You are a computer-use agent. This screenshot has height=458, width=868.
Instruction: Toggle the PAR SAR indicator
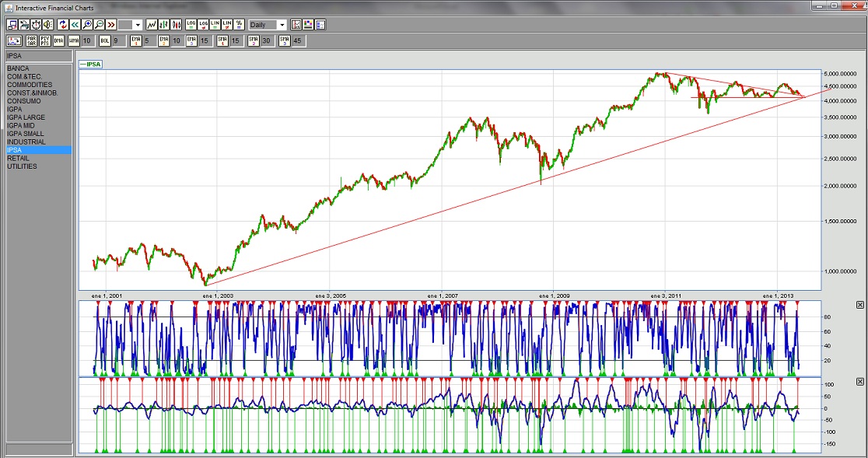click(x=32, y=41)
